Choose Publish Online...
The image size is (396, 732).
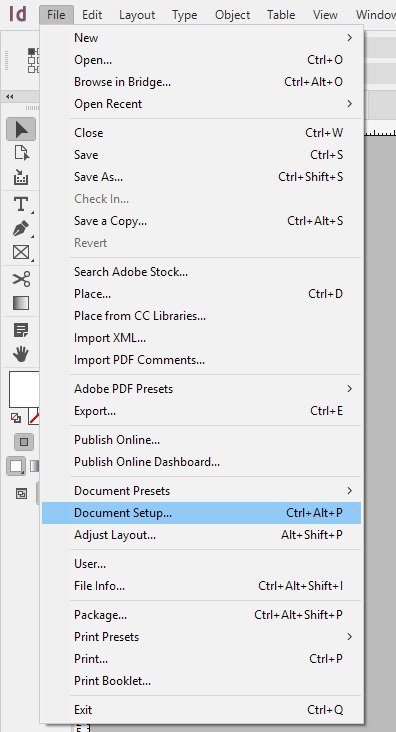tap(201, 440)
